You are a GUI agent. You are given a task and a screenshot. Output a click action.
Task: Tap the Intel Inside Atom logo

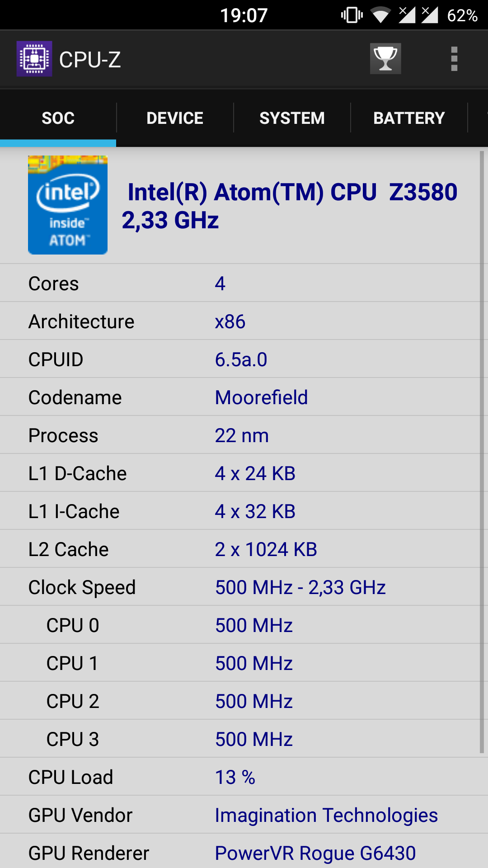[68, 205]
